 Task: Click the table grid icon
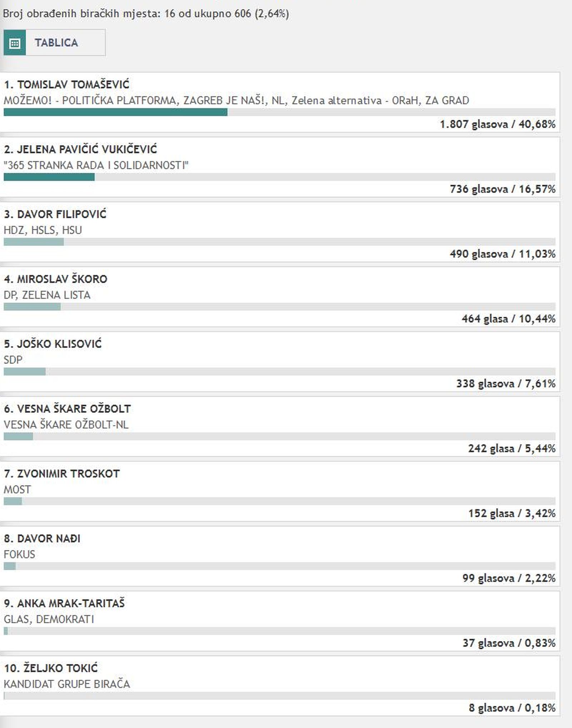(15, 43)
